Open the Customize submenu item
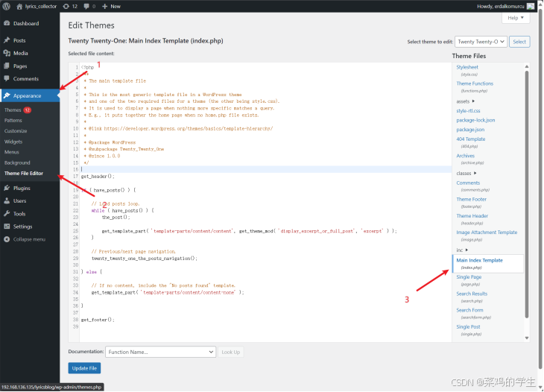544x392 pixels. coord(16,131)
